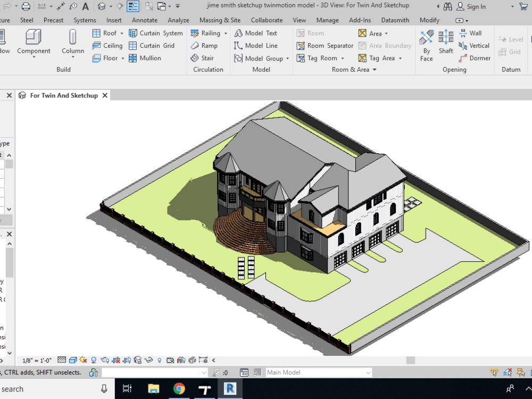
Task: Create an opening with the Shaft tool
Action: [x=446, y=43]
